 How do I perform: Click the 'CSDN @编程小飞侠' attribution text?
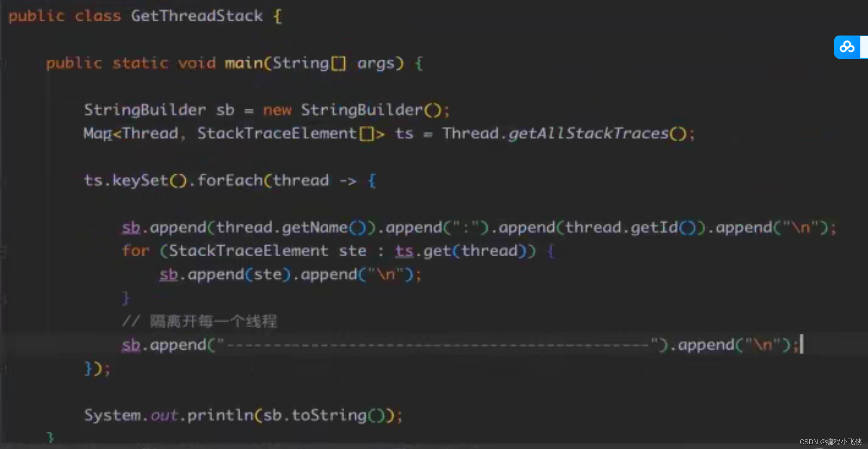[830, 442]
